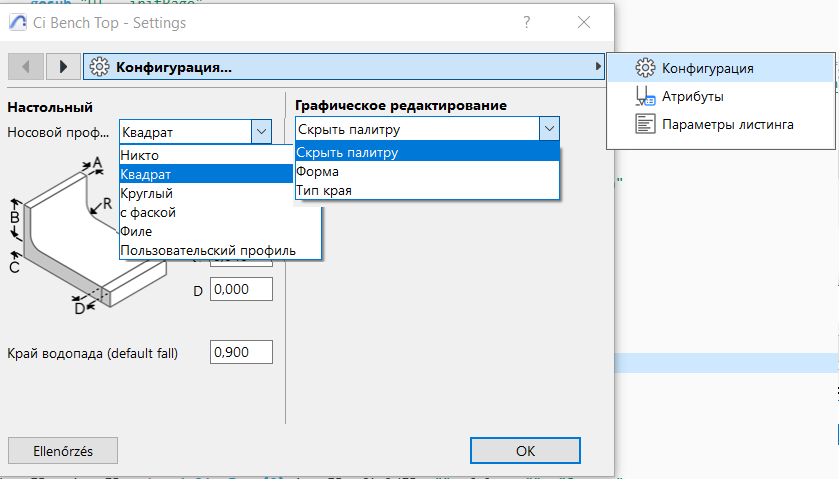The image size is (839, 479).
Task: Click the Параметры листинга list icon
Action: tap(645, 124)
